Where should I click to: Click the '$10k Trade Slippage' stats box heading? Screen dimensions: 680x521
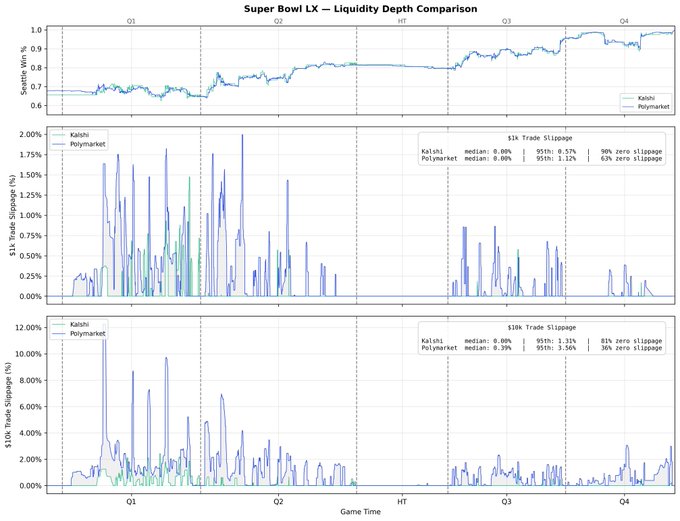[540, 327]
